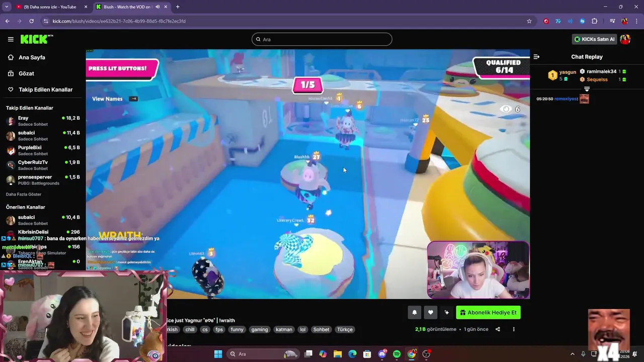
Task: Select the chill tag
Action: click(x=190, y=329)
